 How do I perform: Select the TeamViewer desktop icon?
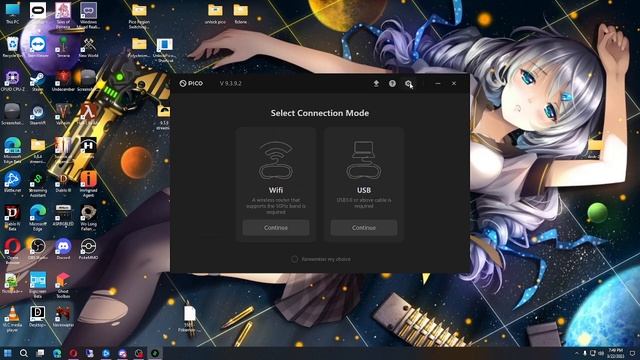pyautogui.click(x=38, y=47)
